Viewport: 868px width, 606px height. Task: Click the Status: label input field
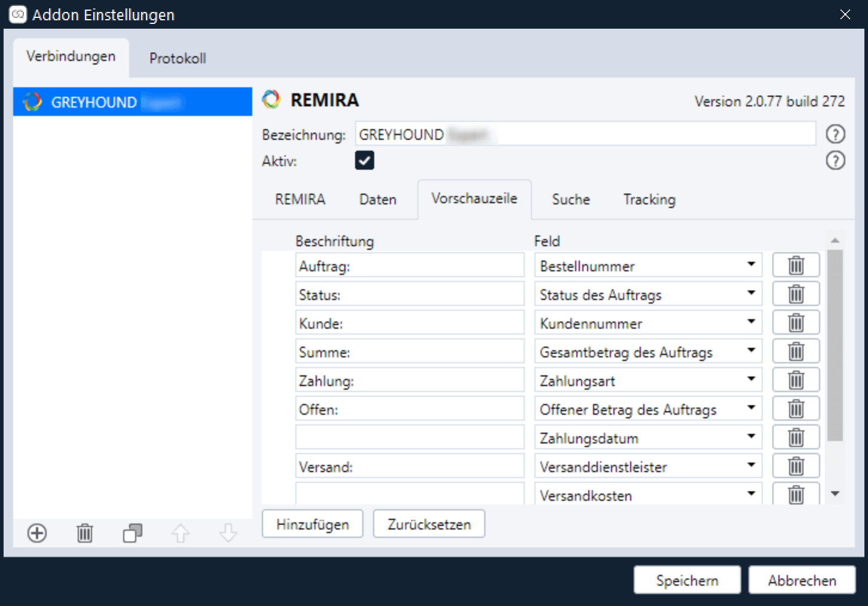(x=409, y=294)
